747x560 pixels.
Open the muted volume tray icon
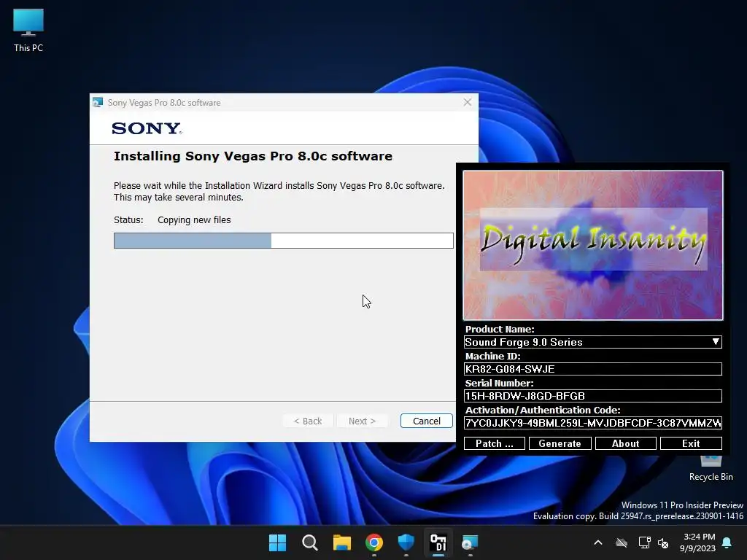pos(662,542)
